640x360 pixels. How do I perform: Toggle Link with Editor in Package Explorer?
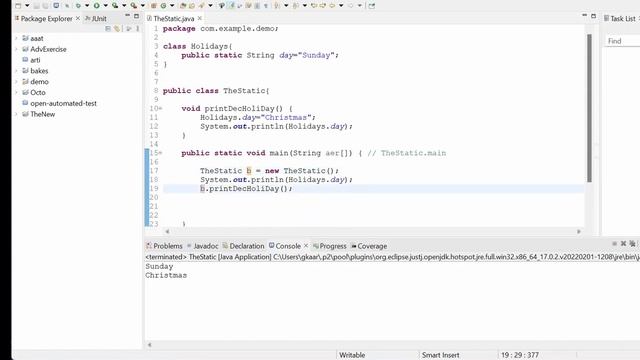coord(117,29)
